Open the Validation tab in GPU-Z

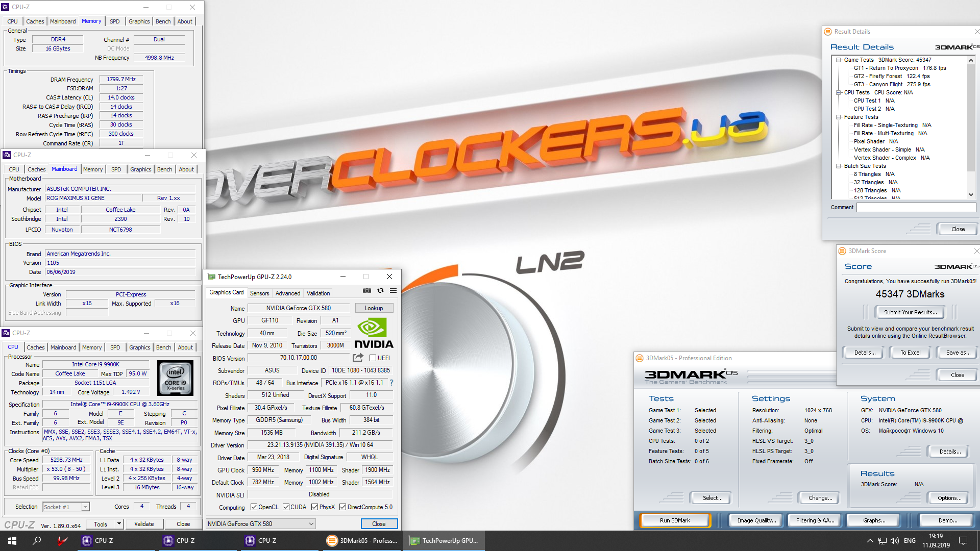(x=318, y=293)
